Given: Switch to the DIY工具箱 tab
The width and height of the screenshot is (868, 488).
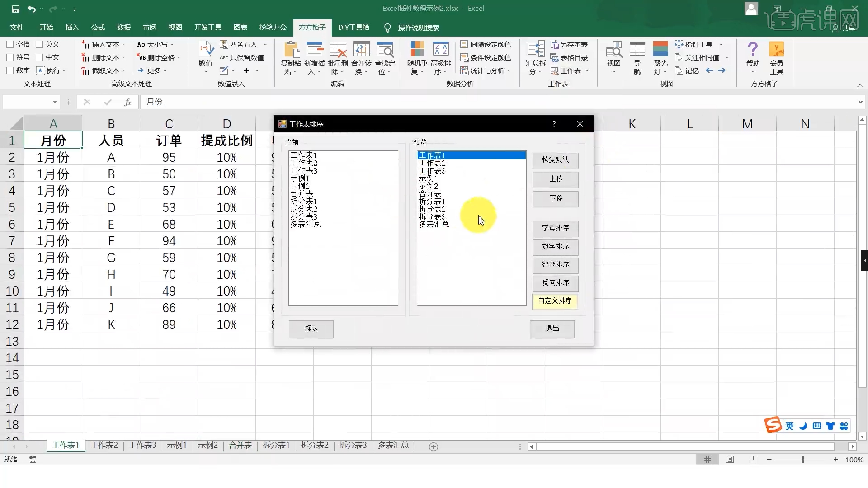Looking at the screenshot, I should pyautogui.click(x=354, y=28).
